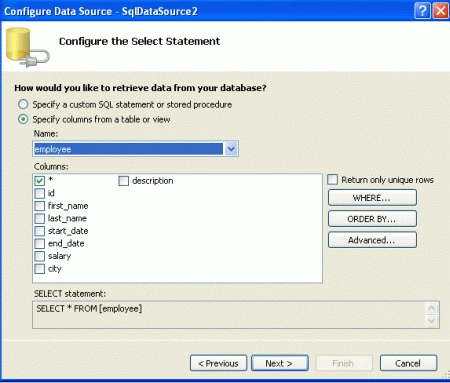Screen dimensions: 450x383
Task: Click the help question mark button
Action: pyautogui.click(x=422, y=11)
